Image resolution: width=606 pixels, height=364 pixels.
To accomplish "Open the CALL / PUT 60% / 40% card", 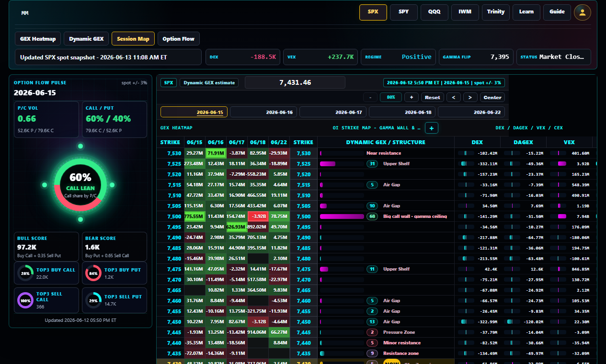I will [x=114, y=119].
